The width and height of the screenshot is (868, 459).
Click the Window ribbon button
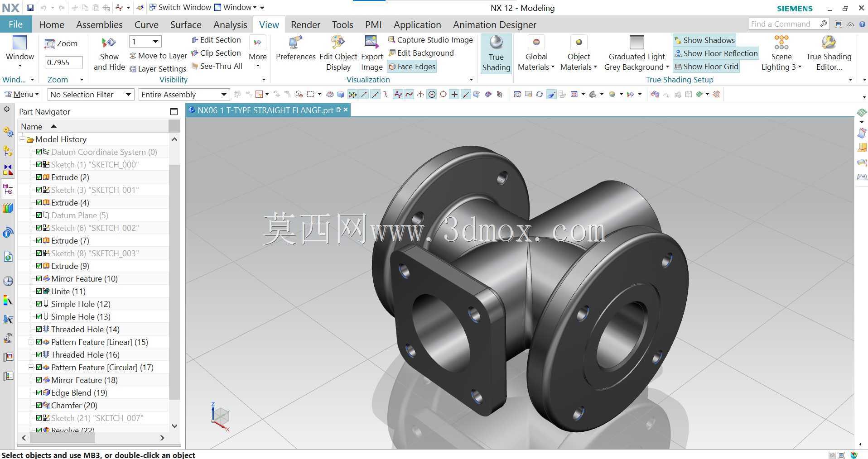click(19, 52)
